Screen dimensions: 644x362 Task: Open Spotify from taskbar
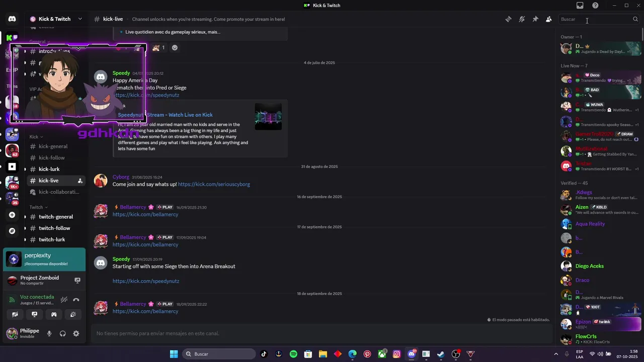pyautogui.click(x=293, y=354)
